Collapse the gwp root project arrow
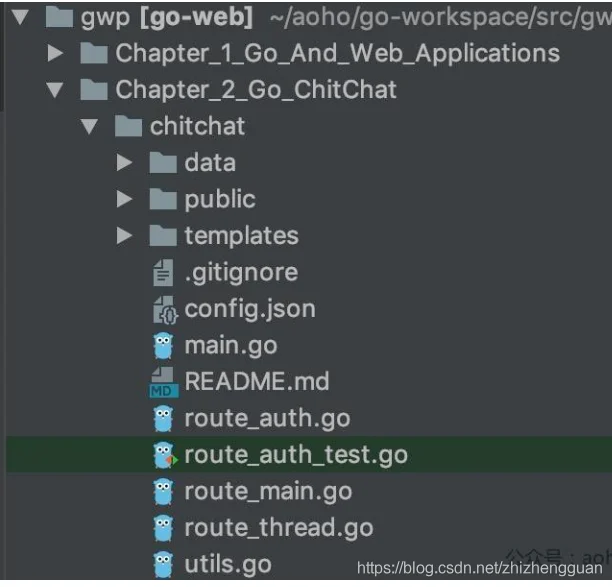Viewport: 612px width, 587px height. point(20,17)
